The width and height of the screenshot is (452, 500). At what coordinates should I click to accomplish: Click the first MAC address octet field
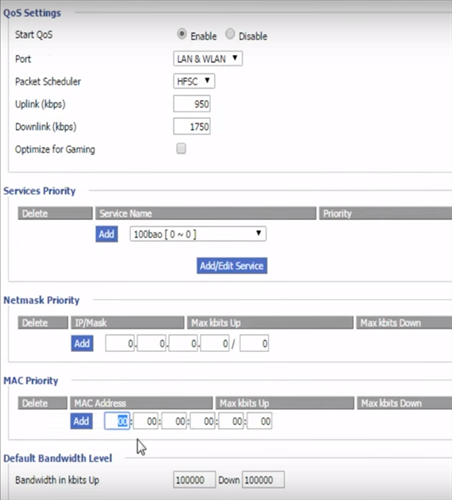(x=117, y=421)
